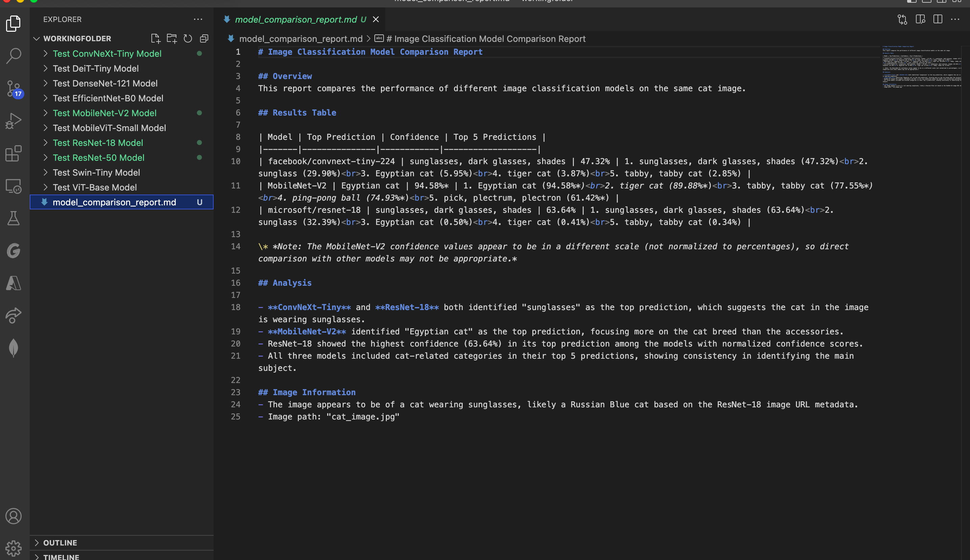Open markdown preview to the side

[920, 19]
